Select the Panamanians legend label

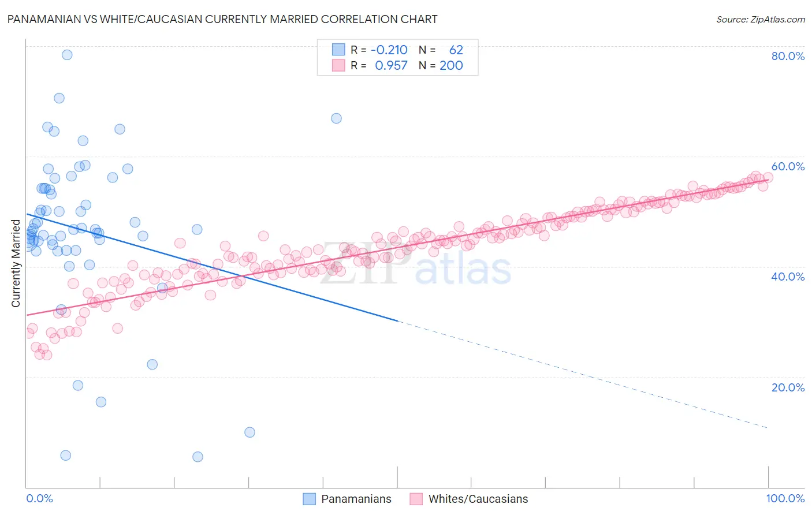356,499
